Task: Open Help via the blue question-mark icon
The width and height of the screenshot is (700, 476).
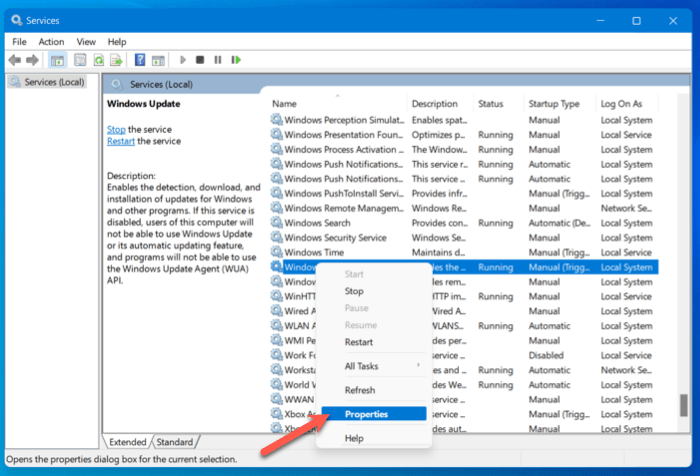Action: [141, 60]
